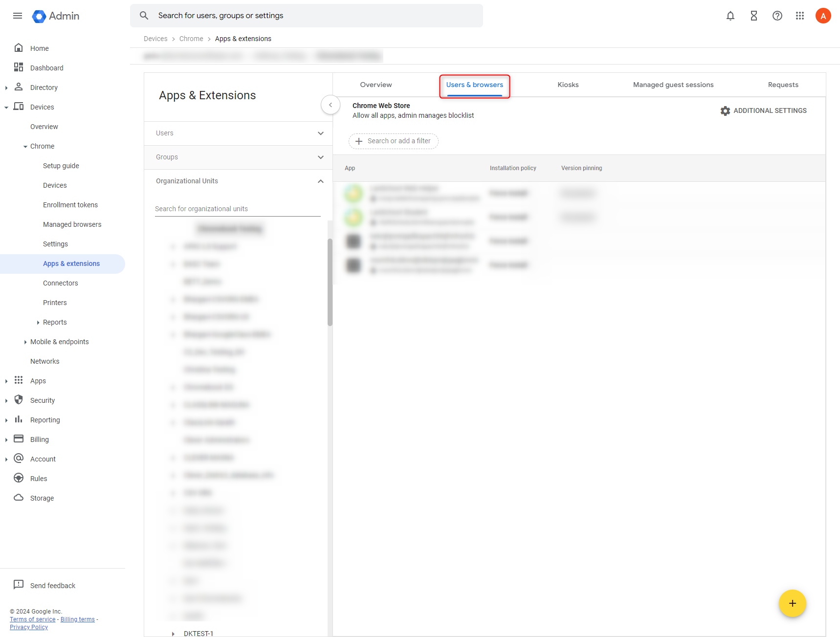840x637 pixels.
Task: Open Enrollment tokens page
Action: [70, 205]
